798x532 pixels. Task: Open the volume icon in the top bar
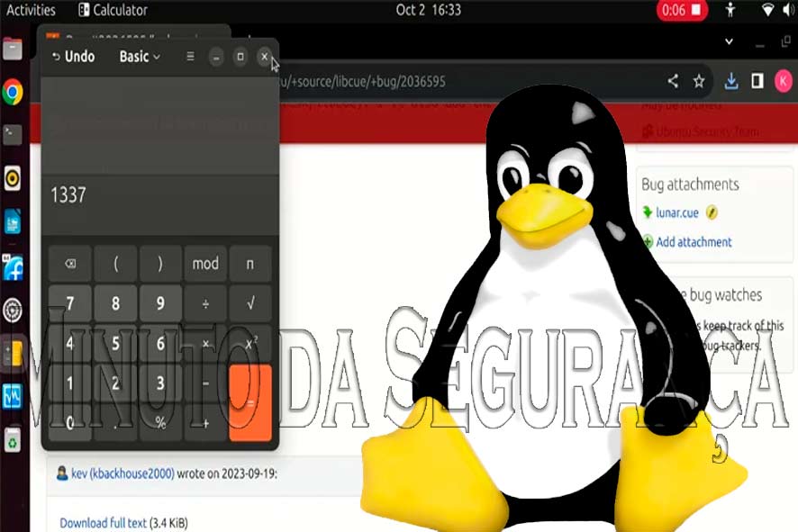789,10
